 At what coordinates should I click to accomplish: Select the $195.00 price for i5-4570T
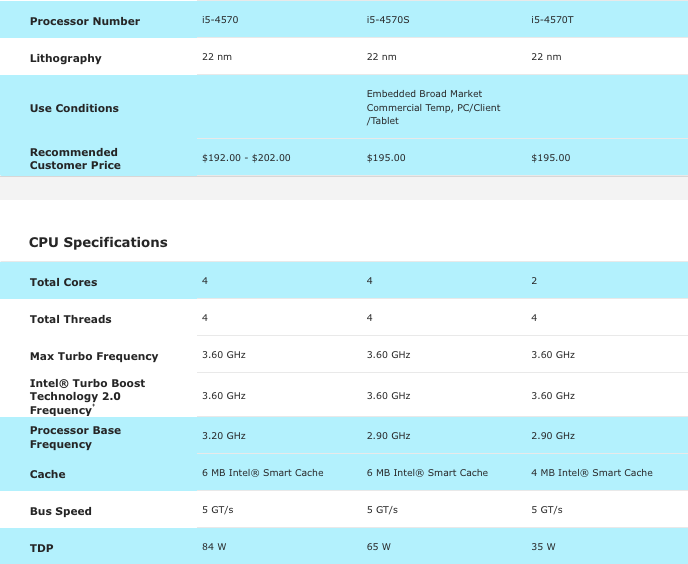(x=551, y=158)
